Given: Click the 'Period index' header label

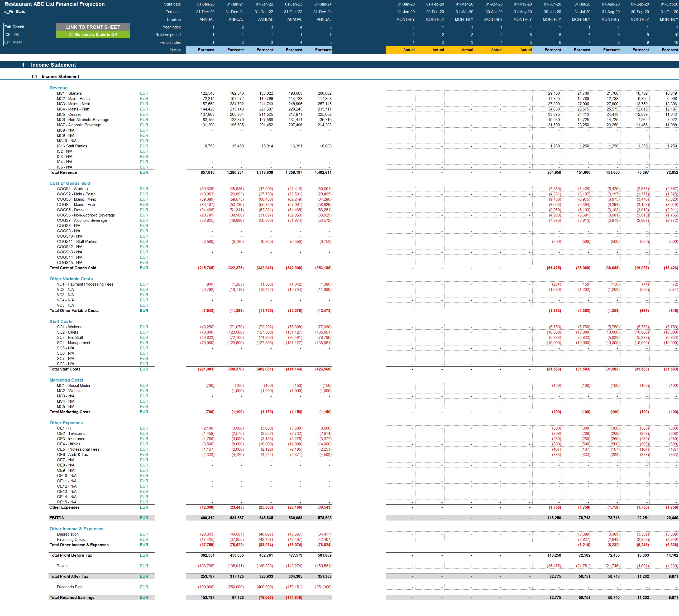Looking at the screenshot, I should pyautogui.click(x=170, y=42).
